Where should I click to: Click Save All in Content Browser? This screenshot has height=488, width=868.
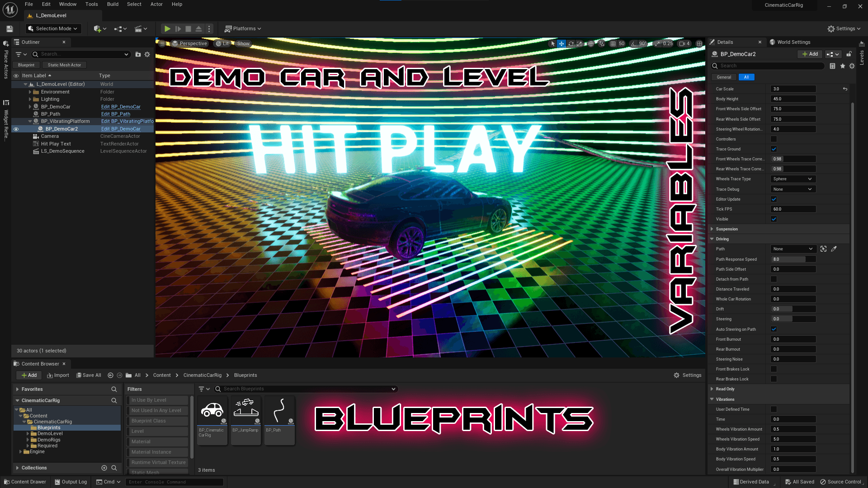(x=89, y=375)
